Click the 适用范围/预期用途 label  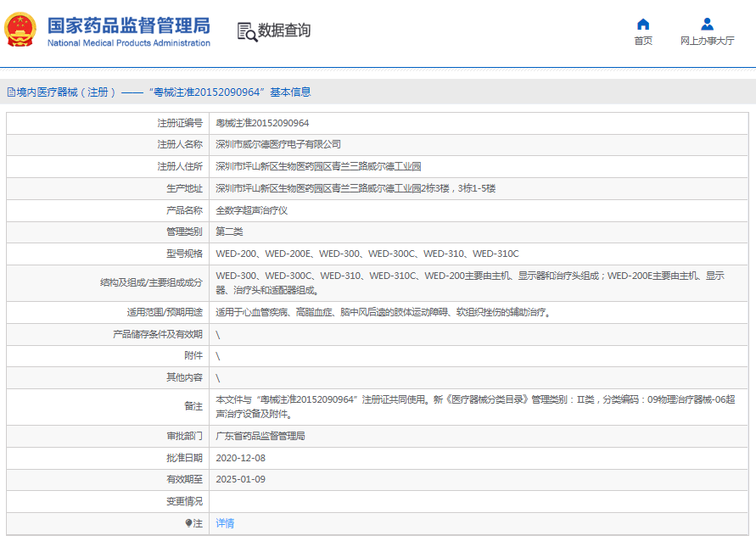[x=165, y=312]
